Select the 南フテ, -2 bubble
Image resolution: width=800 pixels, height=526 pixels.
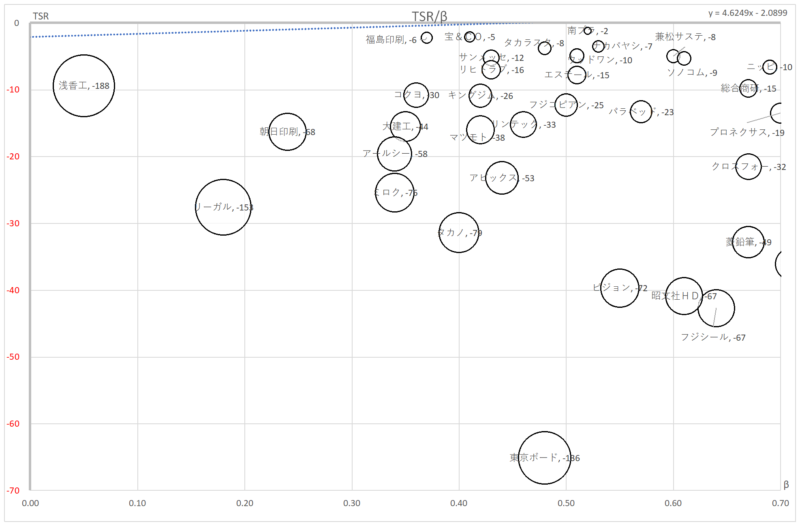click(x=587, y=31)
